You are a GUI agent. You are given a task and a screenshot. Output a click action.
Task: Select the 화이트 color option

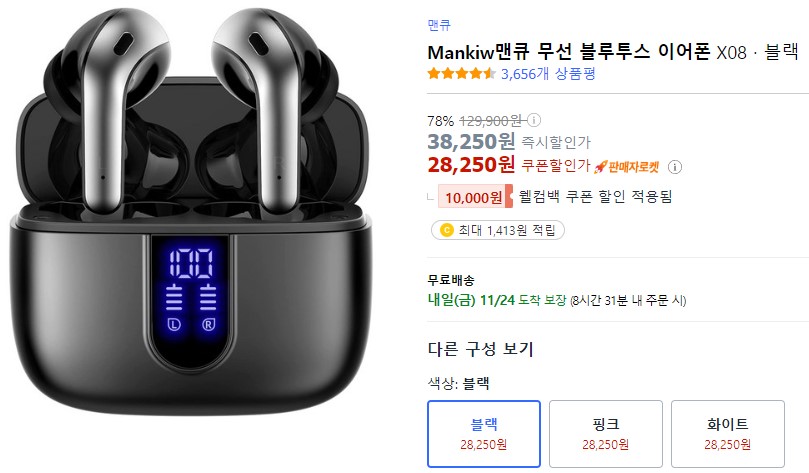pyautogui.click(x=727, y=434)
